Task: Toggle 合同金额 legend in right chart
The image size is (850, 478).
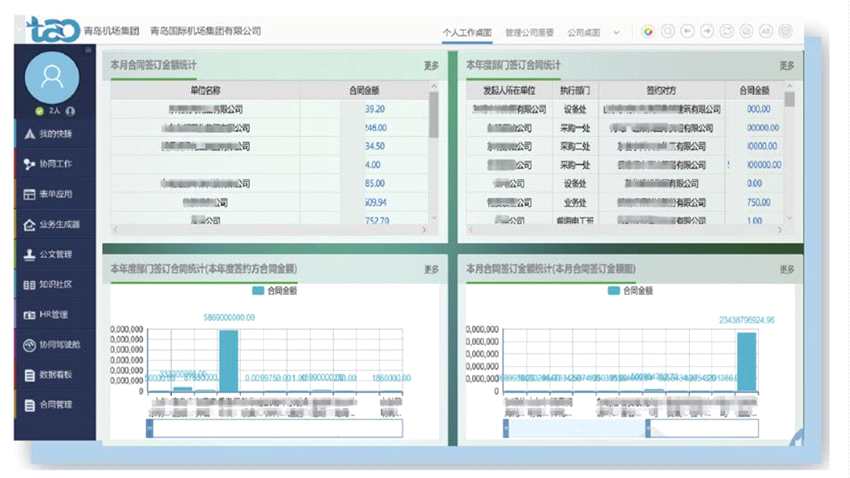Action: point(630,291)
